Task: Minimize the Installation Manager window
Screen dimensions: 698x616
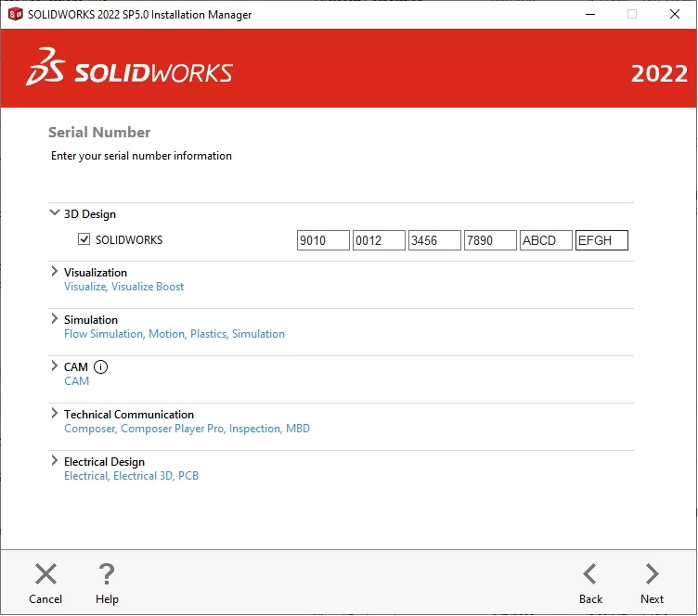Action: tap(590, 14)
